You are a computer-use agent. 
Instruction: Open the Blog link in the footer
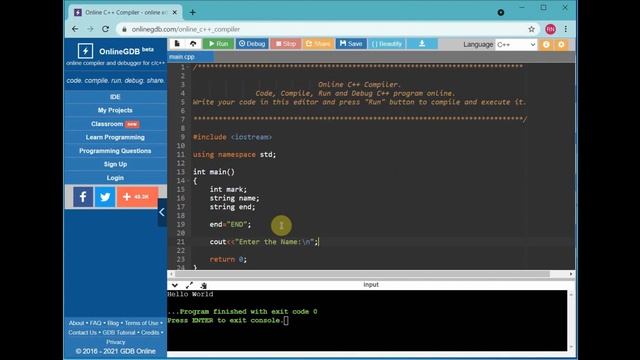click(113, 323)
